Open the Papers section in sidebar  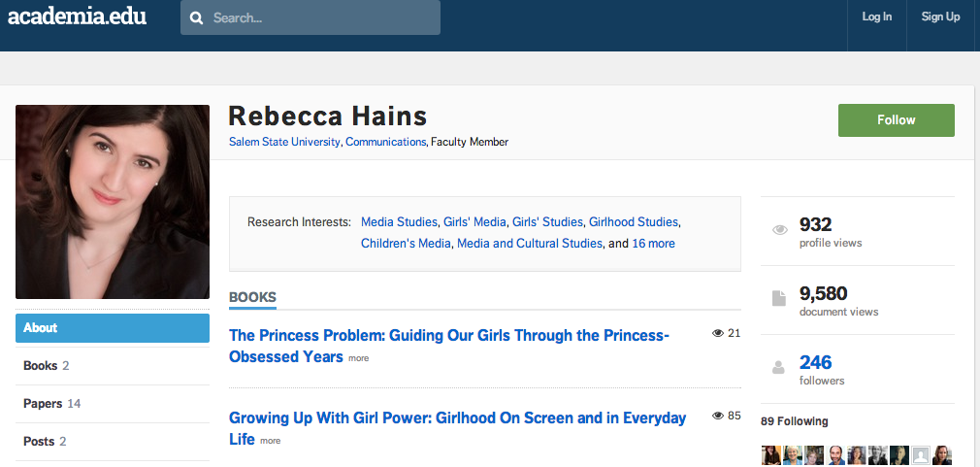click(51, 404)
